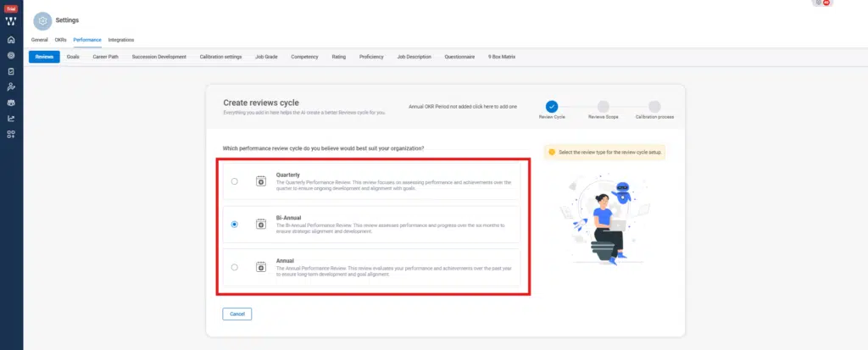
Task: Open the team group icon in sidebar
Action: click(11, 103)
